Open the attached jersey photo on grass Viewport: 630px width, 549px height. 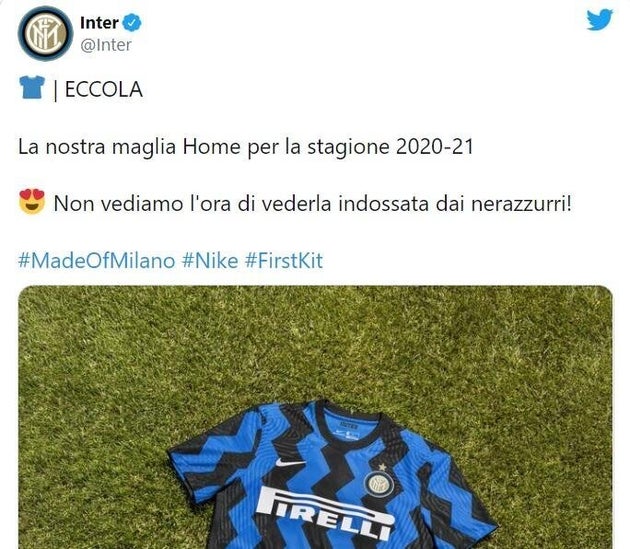click(315, 417)
